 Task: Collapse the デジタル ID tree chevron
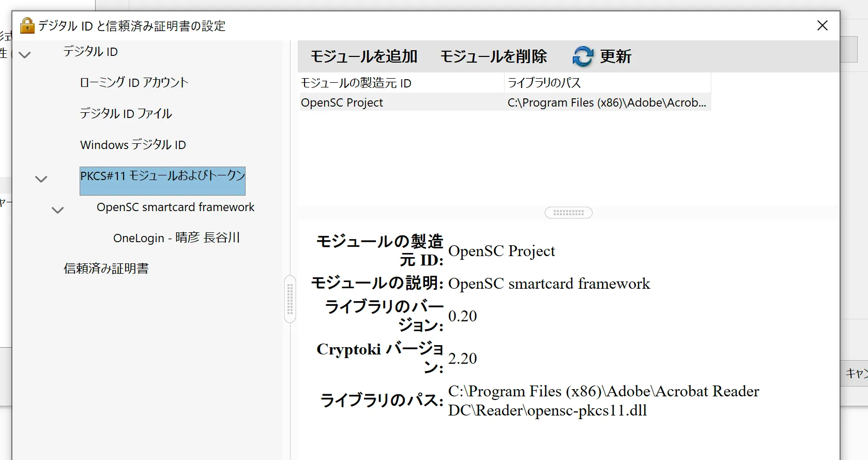tap(25, 54)
